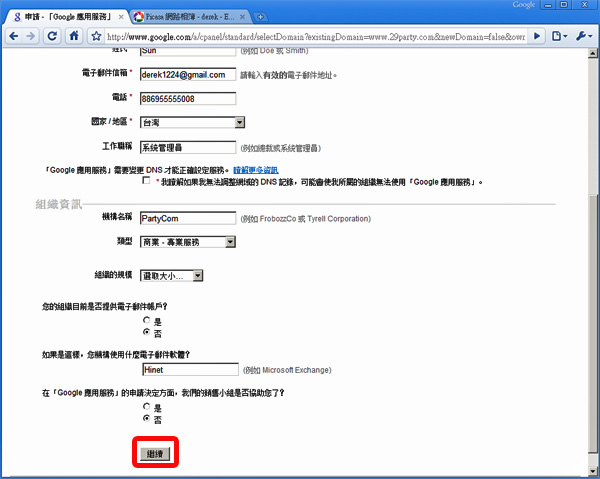
Task: Select 是 for sales team assistance question
Action: coord(146,406)
